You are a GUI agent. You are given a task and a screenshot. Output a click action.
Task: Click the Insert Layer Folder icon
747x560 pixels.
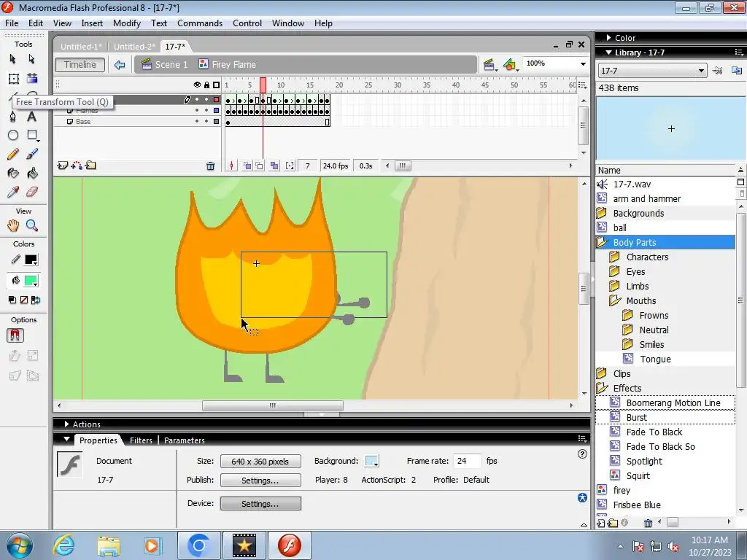coord(90,166)
